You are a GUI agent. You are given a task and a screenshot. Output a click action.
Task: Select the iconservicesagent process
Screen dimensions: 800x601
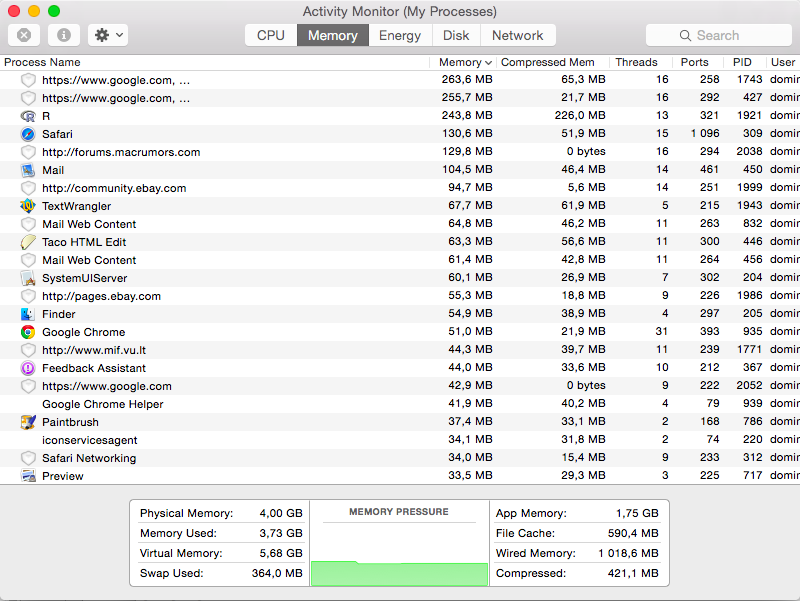pyautogui.click(x=400, y=440)
